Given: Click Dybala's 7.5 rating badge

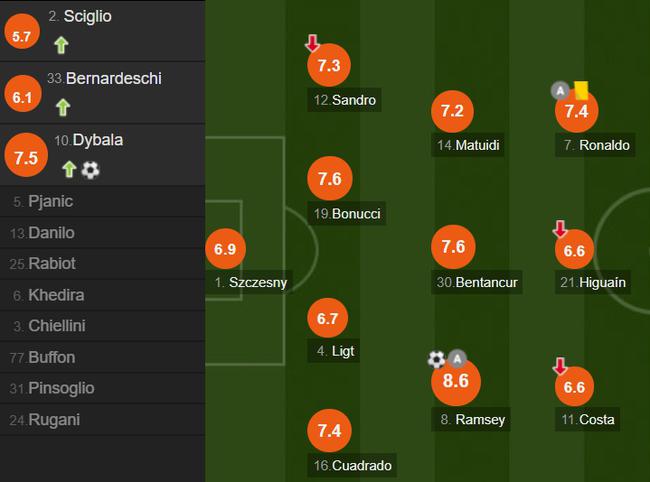Looking at the screenshot, I should coord(26,155).
